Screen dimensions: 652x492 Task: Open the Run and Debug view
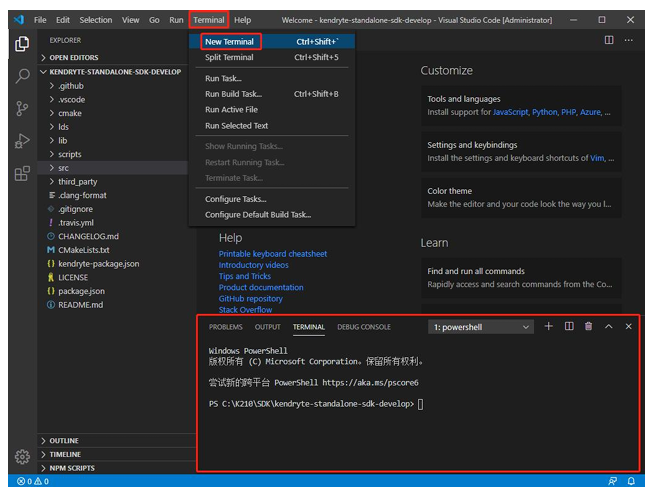point(22,141)
